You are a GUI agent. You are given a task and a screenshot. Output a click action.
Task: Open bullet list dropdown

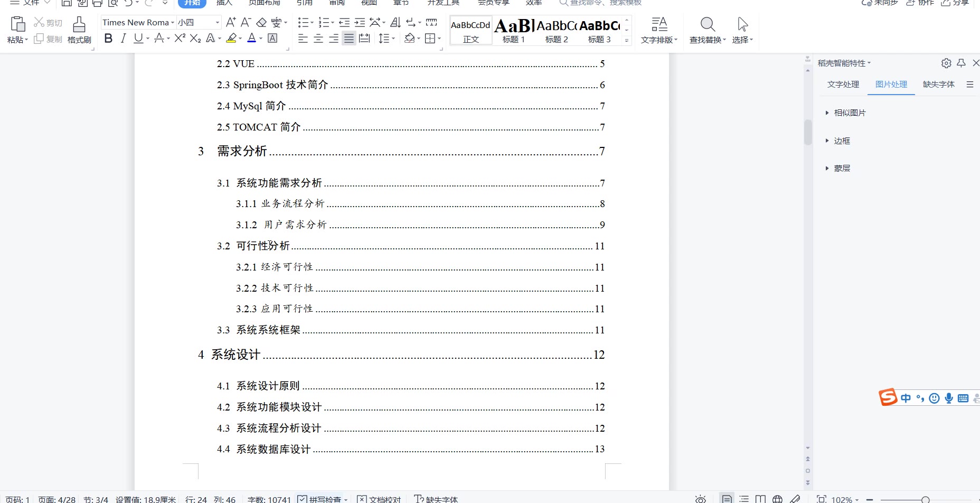(312, 23)
